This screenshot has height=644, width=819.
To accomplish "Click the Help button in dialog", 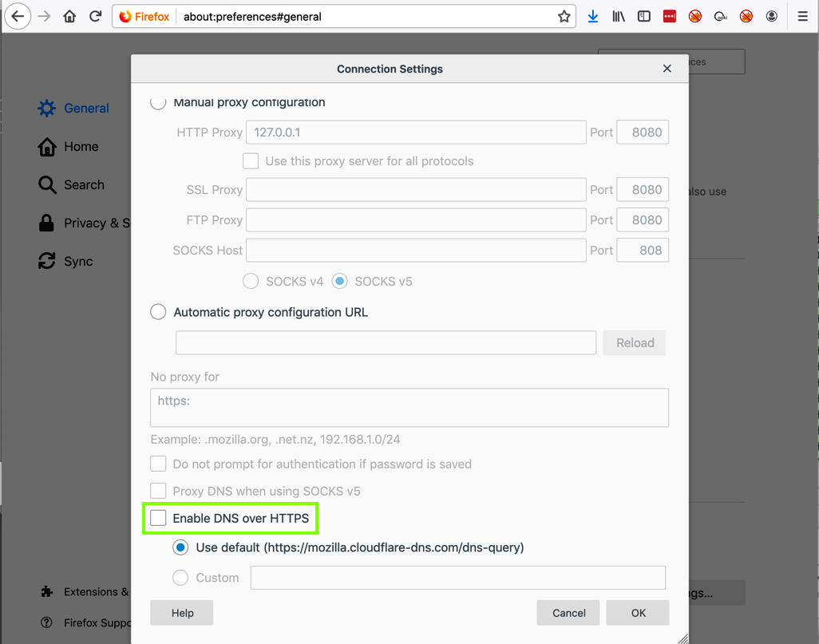I will pyautogui.click(x=182, y=613).
